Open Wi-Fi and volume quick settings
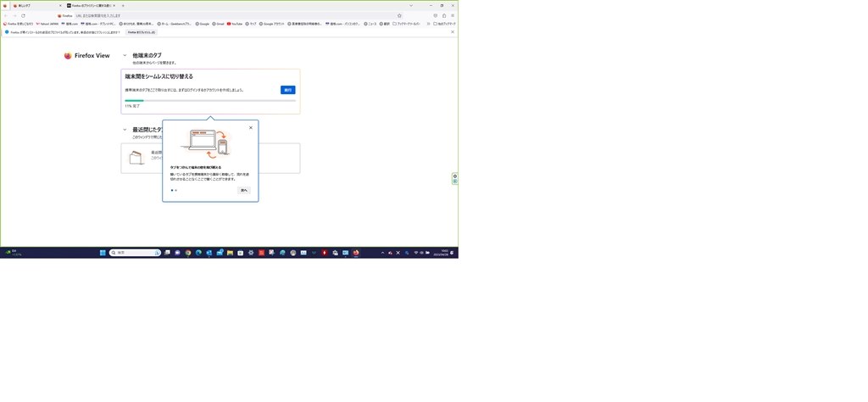This screenshot has height=402, width=868. coord(422,253)
